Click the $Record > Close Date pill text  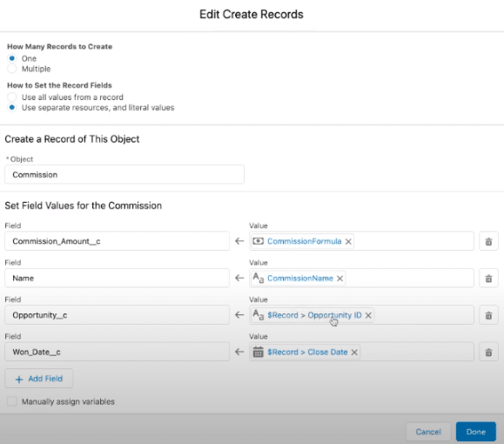pos(307,352)
